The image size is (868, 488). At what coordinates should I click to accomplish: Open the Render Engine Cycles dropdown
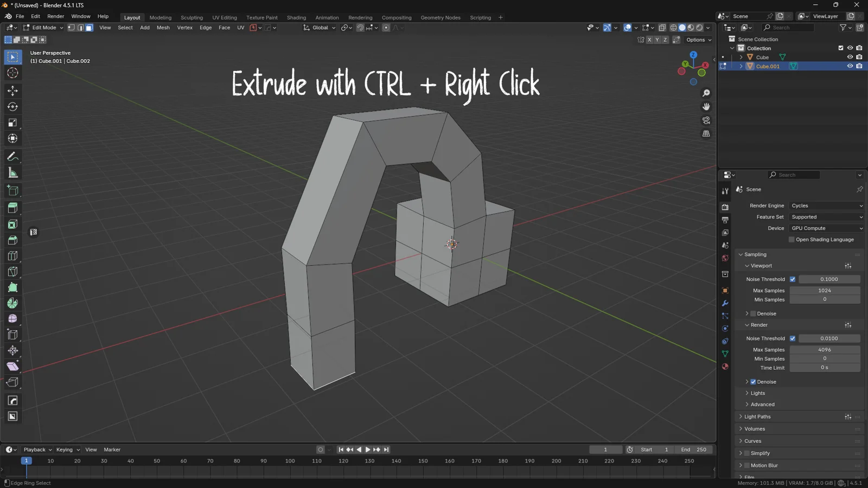point(826,206)
